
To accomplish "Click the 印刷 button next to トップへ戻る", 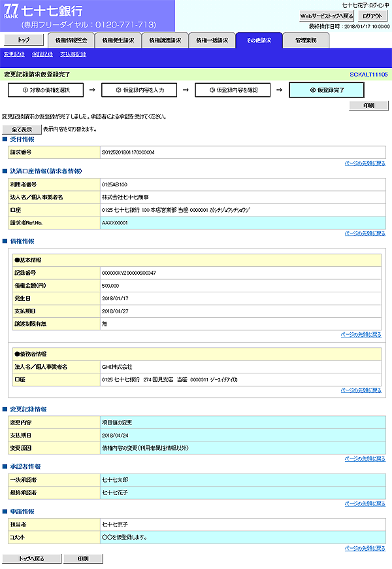I will tap(83, 559).
